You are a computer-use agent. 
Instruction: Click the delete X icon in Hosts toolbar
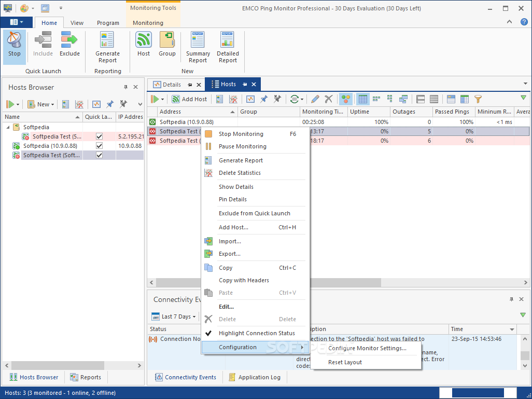pyautogui.click(x=328, y=99)
